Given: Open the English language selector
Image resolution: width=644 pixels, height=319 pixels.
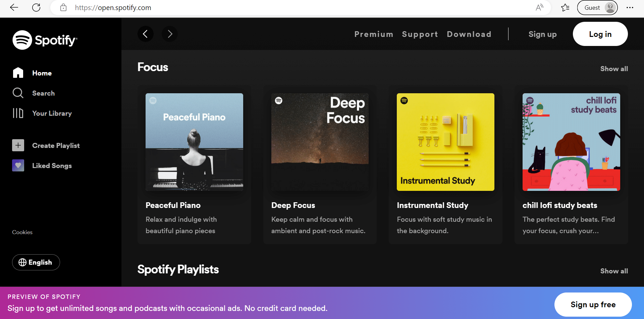Looking at the screenshot, I should tap(36, 262).
